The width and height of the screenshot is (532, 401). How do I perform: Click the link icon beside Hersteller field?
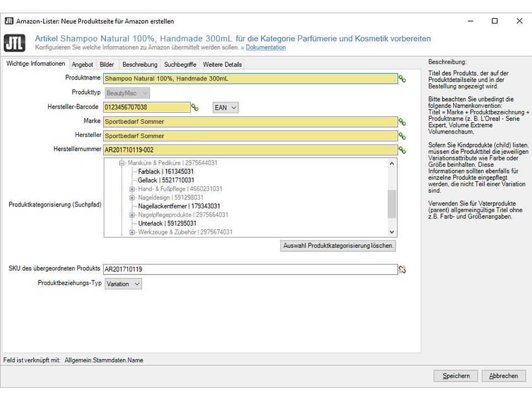[x=402, y=136]
